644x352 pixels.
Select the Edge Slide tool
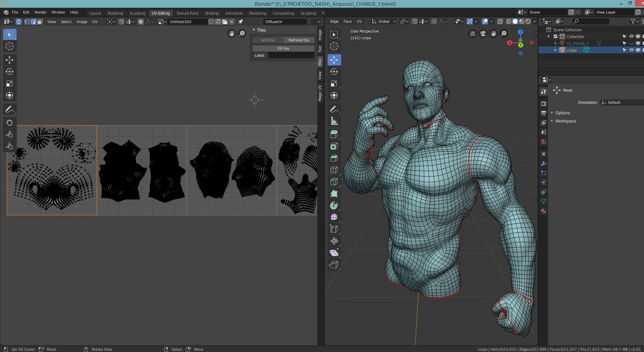(334, 229)
